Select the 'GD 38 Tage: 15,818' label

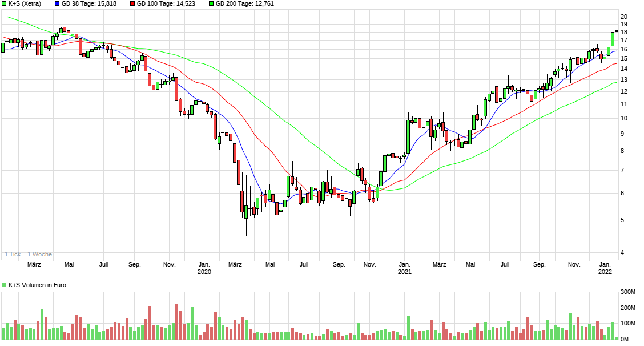point(88,3)
